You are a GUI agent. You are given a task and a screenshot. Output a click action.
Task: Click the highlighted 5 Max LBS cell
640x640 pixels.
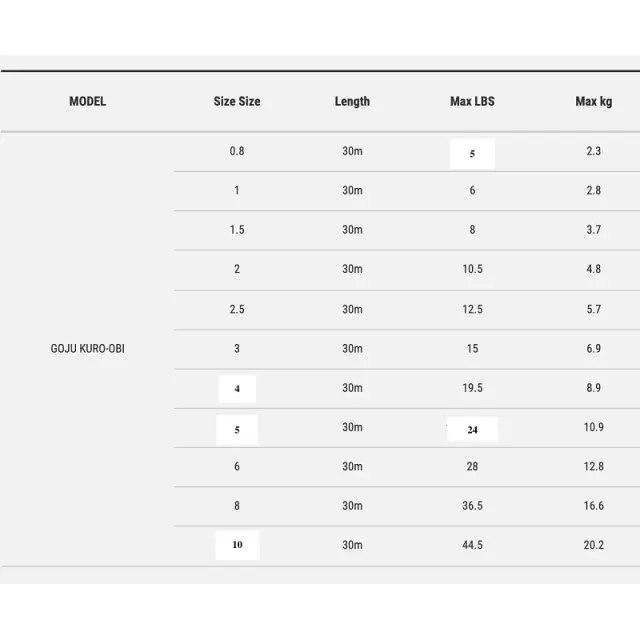[472, 154]
